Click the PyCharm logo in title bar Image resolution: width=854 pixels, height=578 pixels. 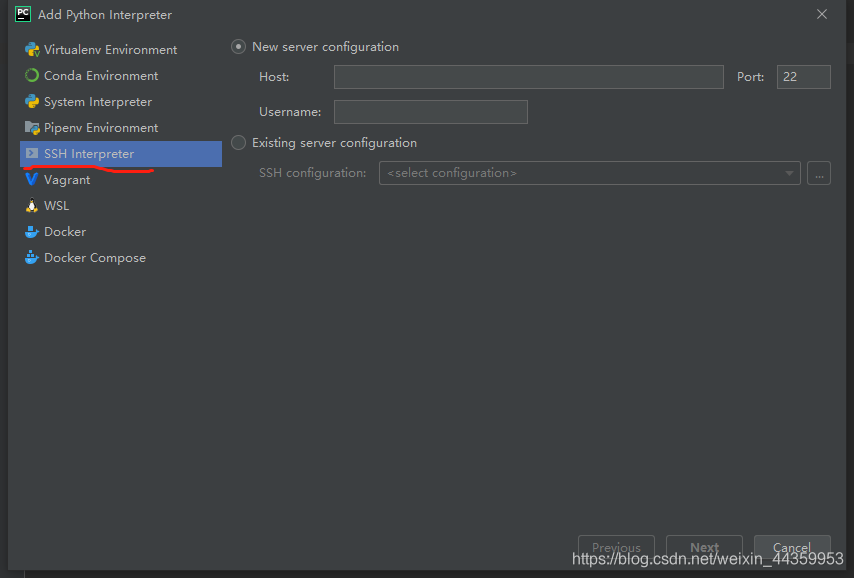(x=23, y=14)
